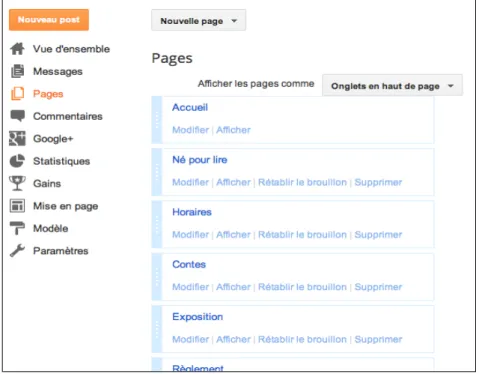Click the Commentaires speech bubble icon
The width and height of the screenshot is (479, 374).
click(x=17, y=116)
